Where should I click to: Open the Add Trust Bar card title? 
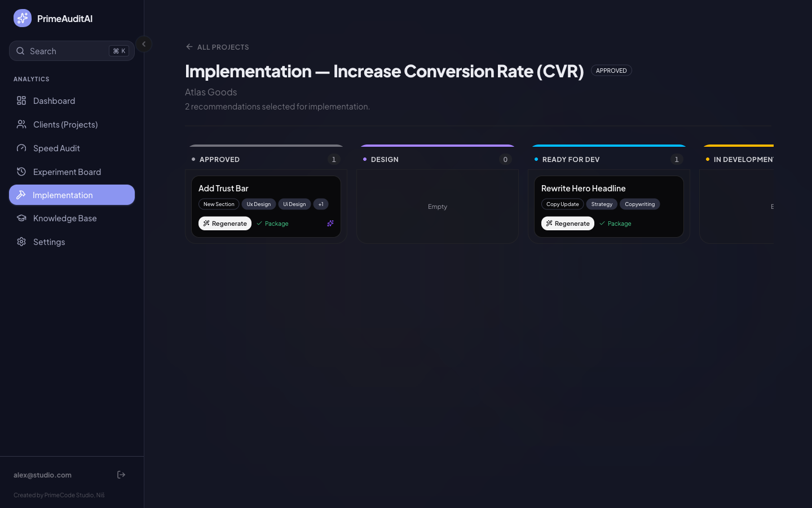tap(223, 189)
